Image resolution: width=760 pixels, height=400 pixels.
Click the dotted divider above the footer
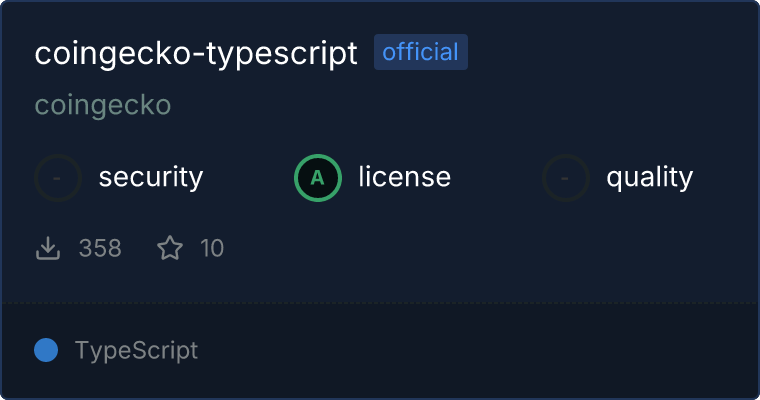click(380, 302)
